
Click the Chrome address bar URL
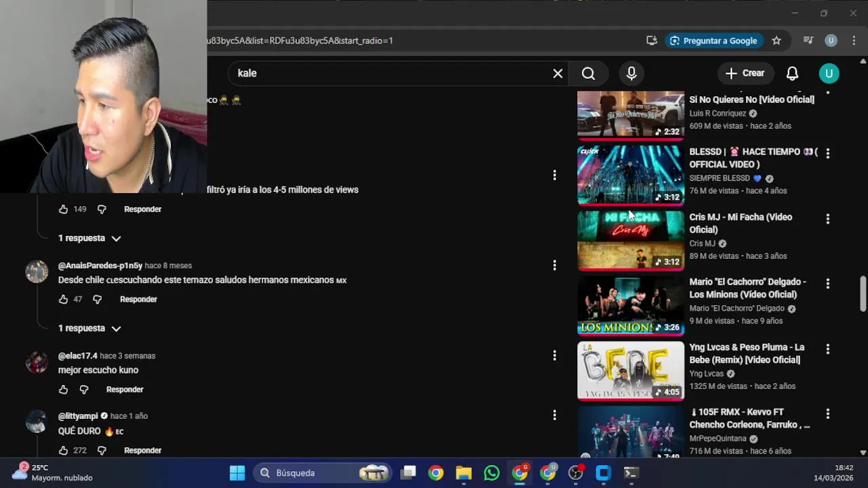[x=300, y=41]
